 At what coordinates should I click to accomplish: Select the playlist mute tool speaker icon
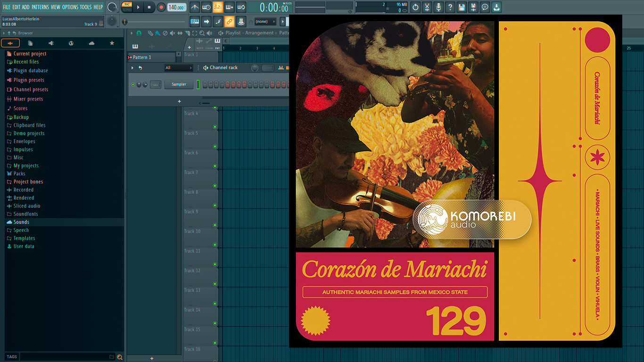pos(173,33)
